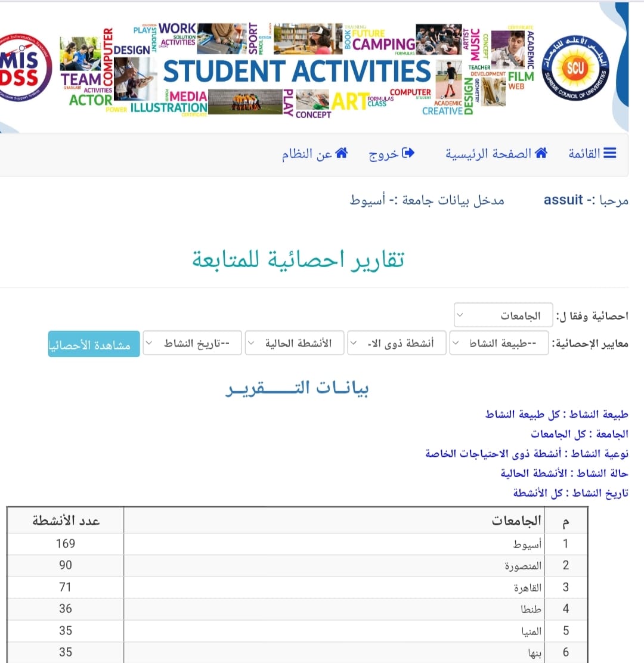Screen dimensions: 644x663
Task: Click the SCU Supreme Council logo
Action: click(x=575, y=68)
